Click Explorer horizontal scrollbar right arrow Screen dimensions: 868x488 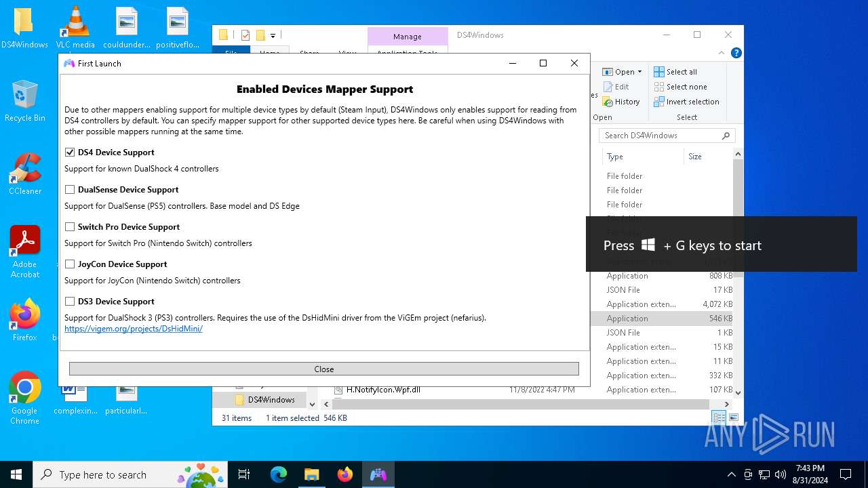tap(726, 404)
